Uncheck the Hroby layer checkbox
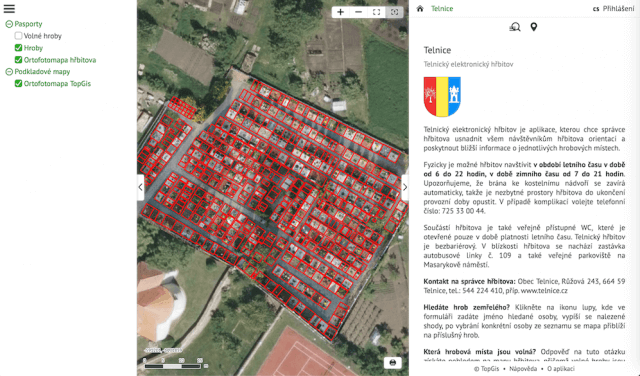 tap(18, 48)
